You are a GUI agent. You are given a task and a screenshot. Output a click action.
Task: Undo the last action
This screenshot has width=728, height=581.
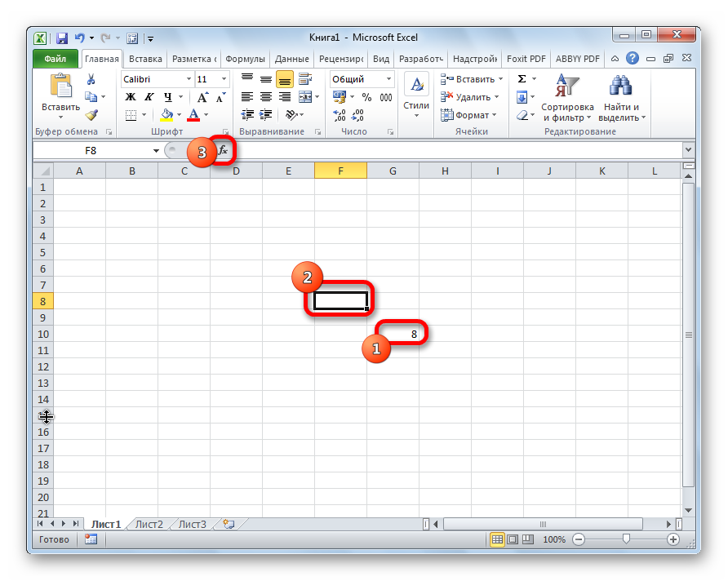80,38
